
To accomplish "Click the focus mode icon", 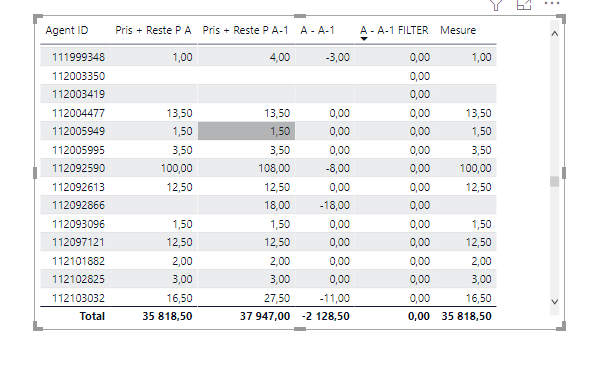I will pos(524,4).
